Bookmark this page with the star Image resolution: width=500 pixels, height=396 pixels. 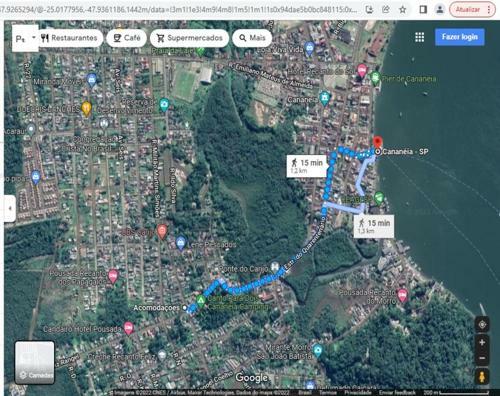403,10
